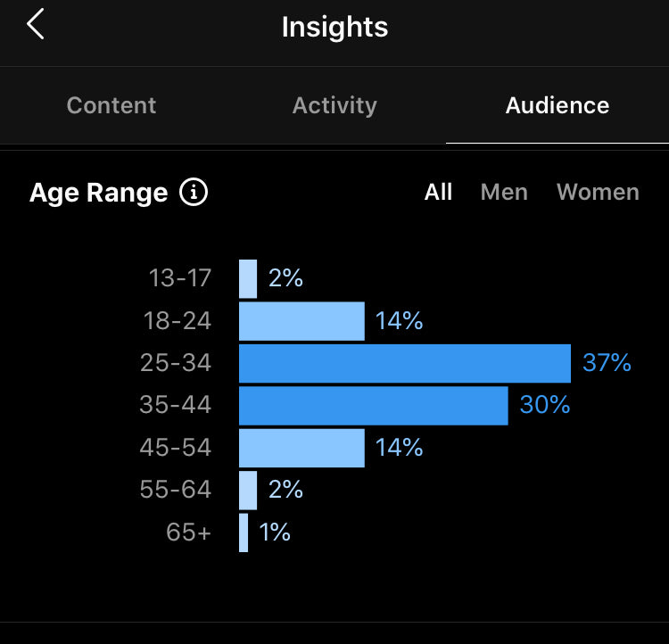Click the 55-64 age bar
This screenshot has height=644, width=669.
248,490
